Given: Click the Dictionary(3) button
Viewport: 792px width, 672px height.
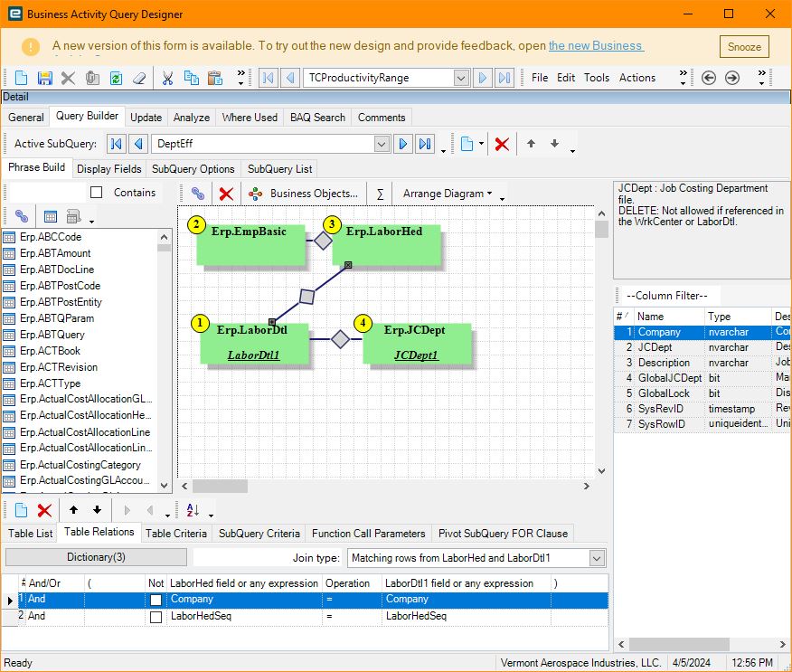Looking at the screenshot, I should click(96, 557).
